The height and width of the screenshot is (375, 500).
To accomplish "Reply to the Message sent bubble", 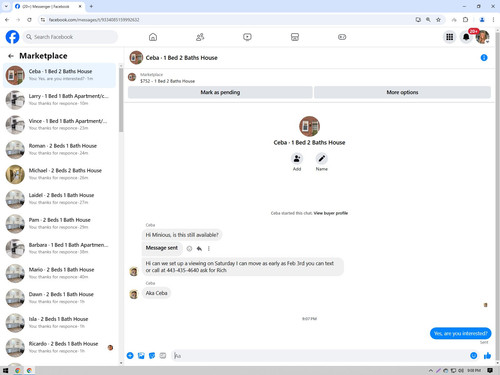I will [x=199, y=248].
